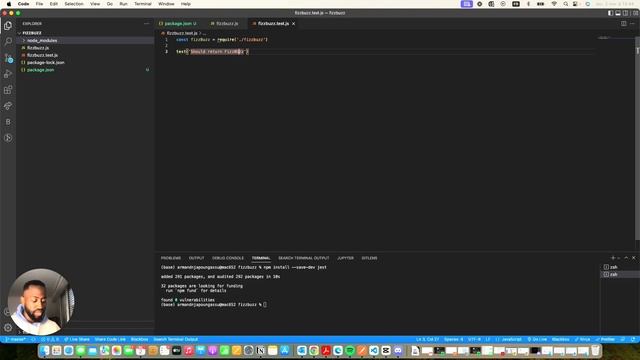Open Spotlight search in macOS menu bar
This screenshot has width=640, height=360.
tap(565, 4)
